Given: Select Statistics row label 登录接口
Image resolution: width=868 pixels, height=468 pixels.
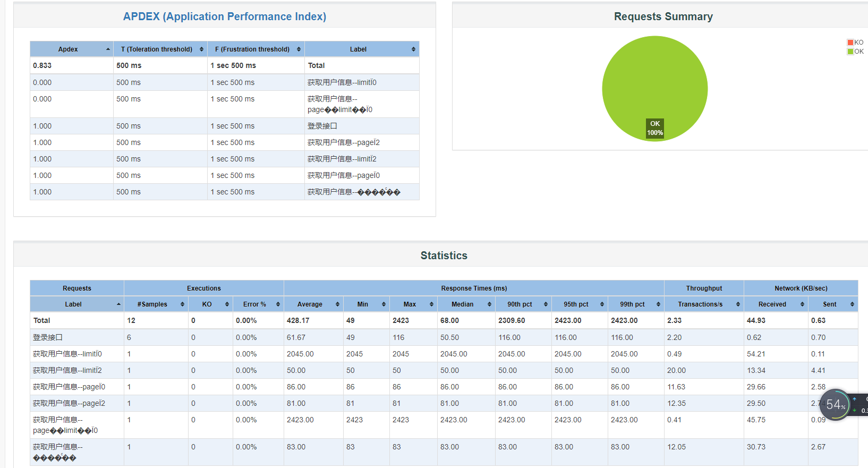Looking at the screenshot, I should point(48,337).
